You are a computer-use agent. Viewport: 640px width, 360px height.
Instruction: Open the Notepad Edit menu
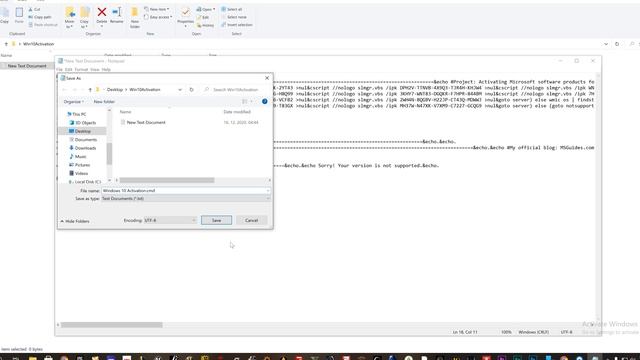pyautogui.click(x=69, y=70)
